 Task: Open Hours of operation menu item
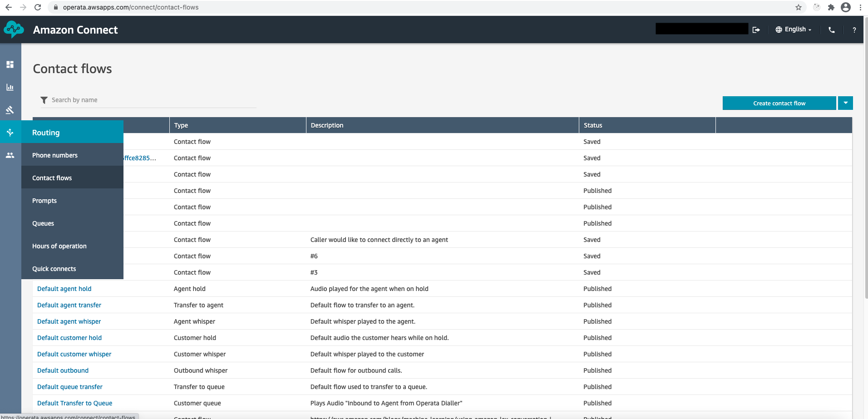[72, 246]
